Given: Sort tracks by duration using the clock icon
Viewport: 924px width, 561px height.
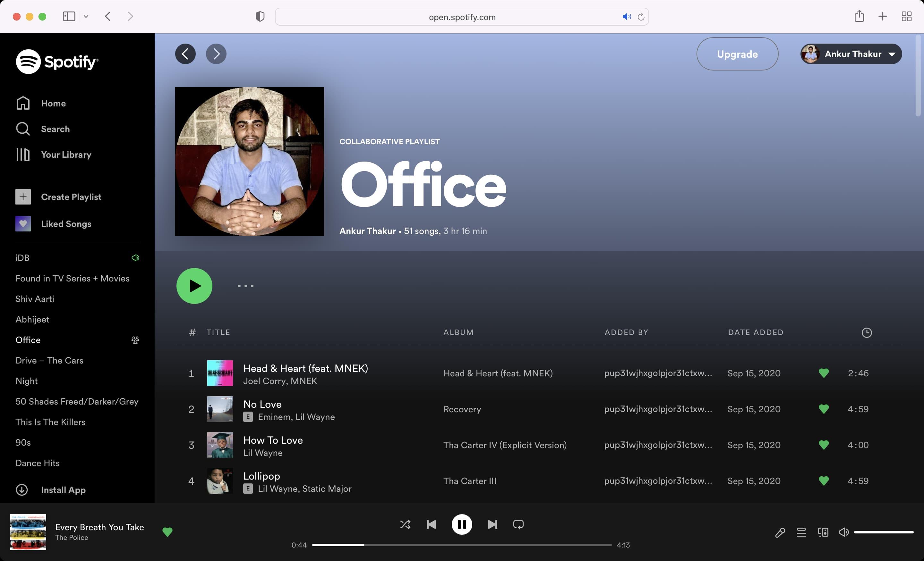Looking at the screenshot, I should click(867, 332).
